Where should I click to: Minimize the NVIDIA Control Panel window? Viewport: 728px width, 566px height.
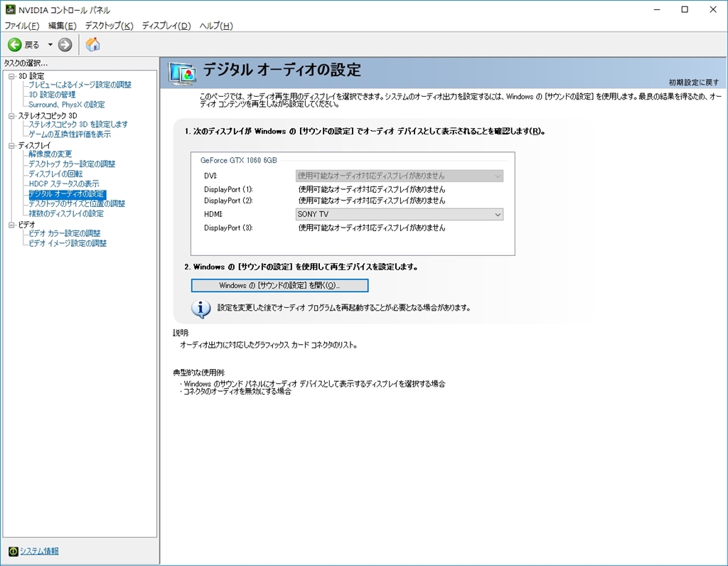pyautogui.click(x=657, y=9)
